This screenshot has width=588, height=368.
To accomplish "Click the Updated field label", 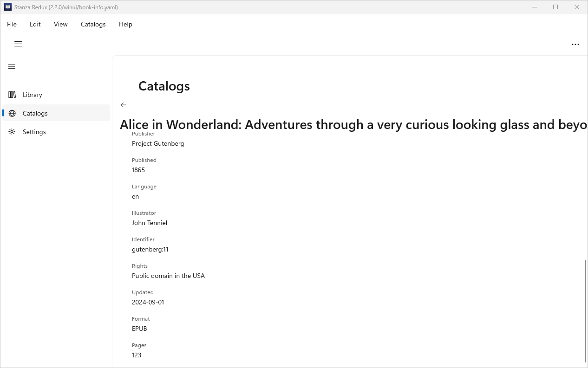I will click(x=143, y=292).
